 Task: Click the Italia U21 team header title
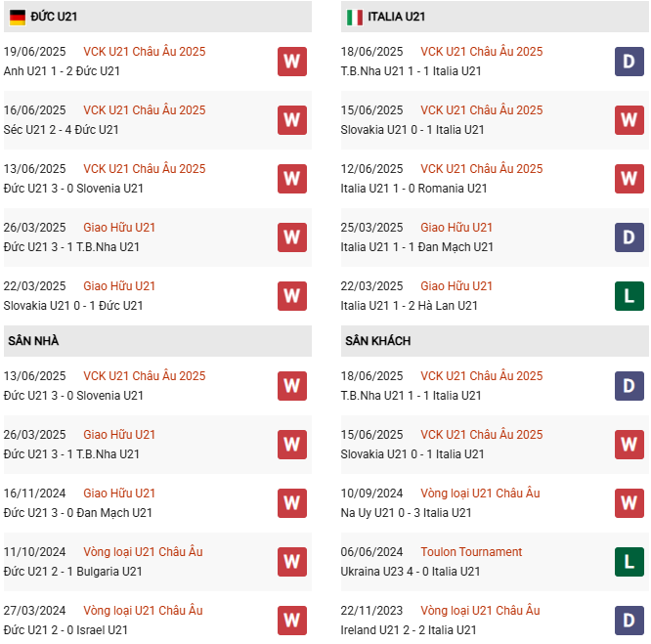pos(397,17)
